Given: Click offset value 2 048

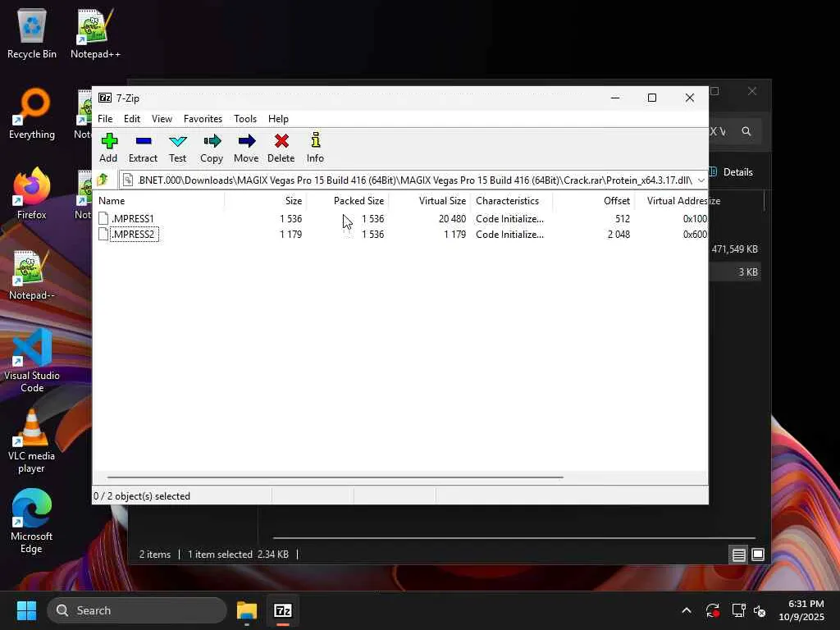Looking at the screenshot, I should (x=619, y=234).
